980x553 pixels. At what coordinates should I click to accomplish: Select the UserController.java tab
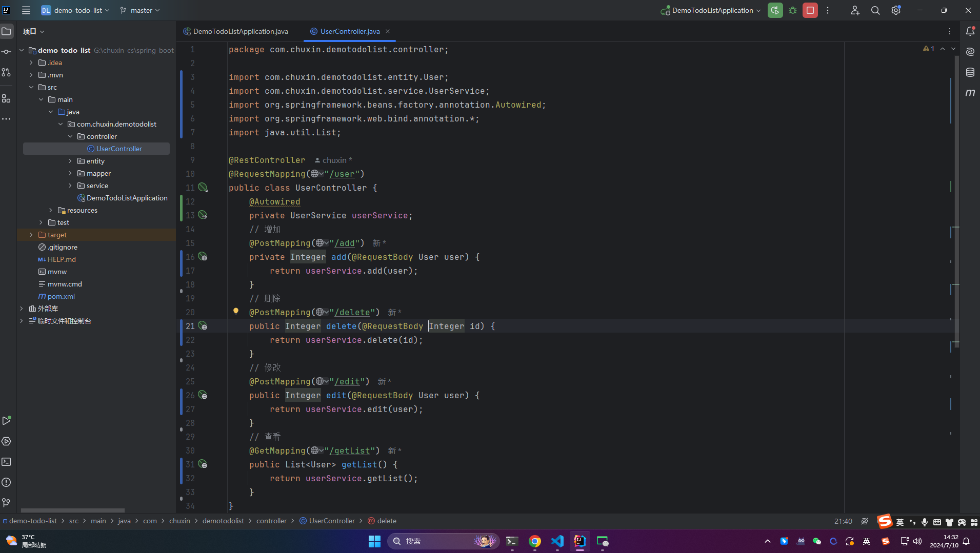pos(350,31)
